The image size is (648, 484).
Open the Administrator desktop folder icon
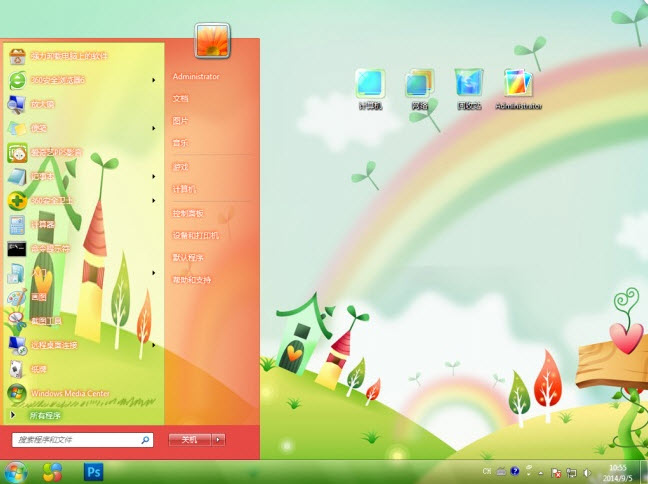click(x=518, y=87)
